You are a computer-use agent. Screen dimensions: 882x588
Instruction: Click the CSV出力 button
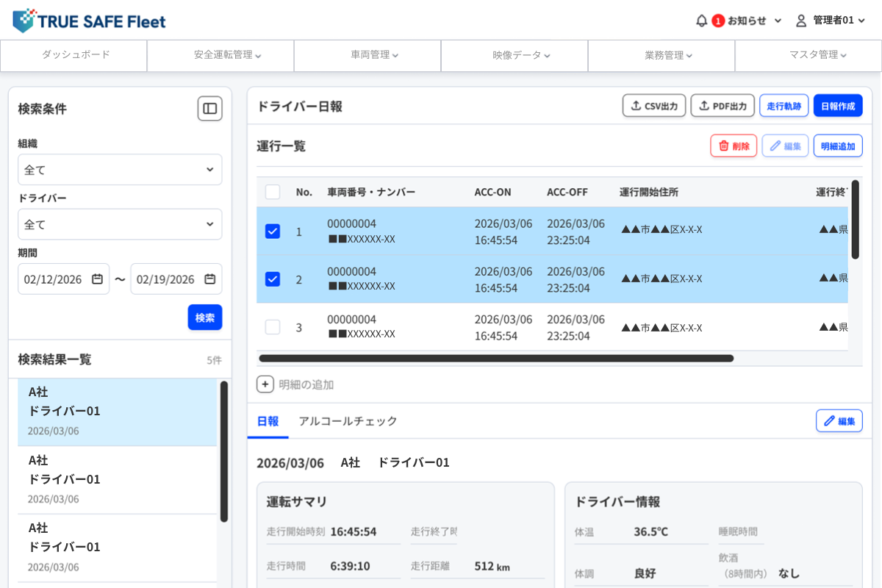[x=654, y=106]
